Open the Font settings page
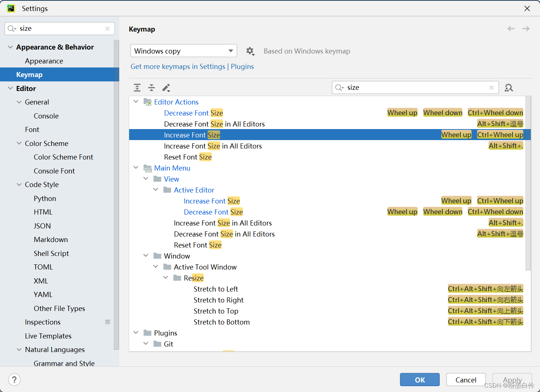 pos(32,129)
